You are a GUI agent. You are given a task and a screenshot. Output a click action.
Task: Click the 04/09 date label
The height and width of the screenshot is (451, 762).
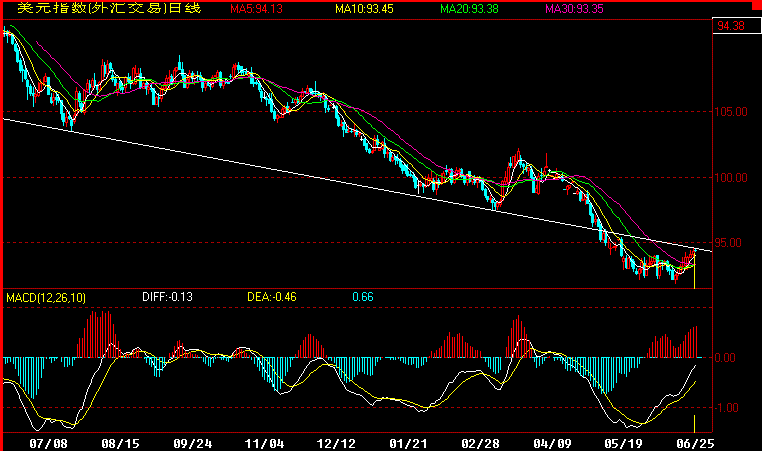[552, 444]
